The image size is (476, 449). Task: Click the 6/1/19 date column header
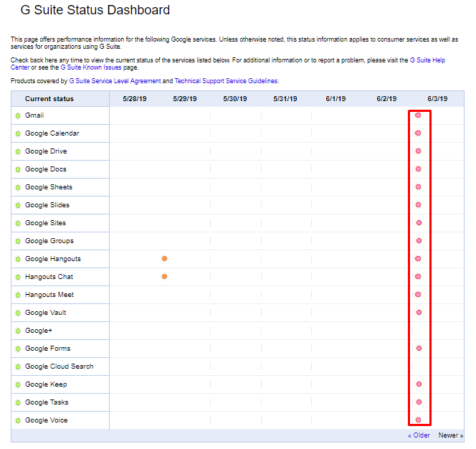[335, 99]
